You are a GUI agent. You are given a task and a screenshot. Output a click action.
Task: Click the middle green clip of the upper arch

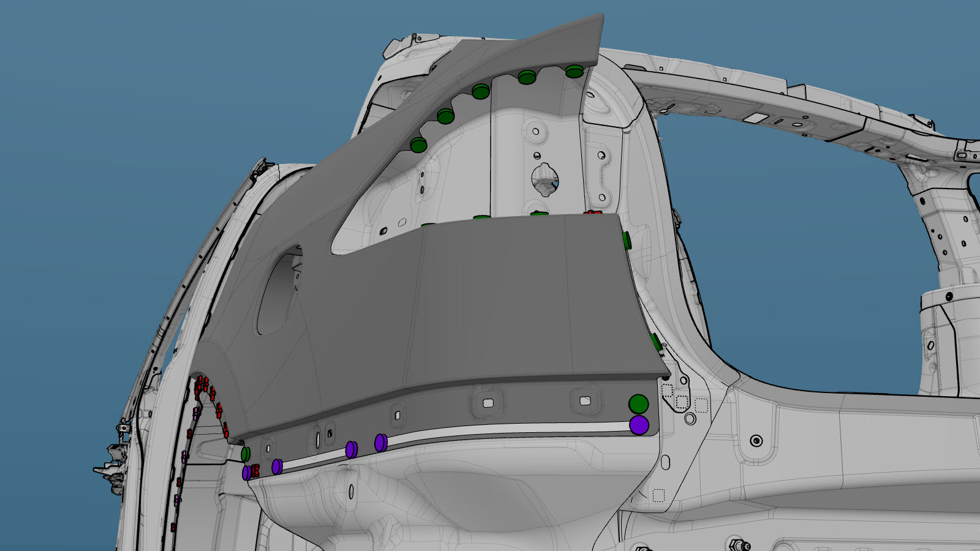481,92
